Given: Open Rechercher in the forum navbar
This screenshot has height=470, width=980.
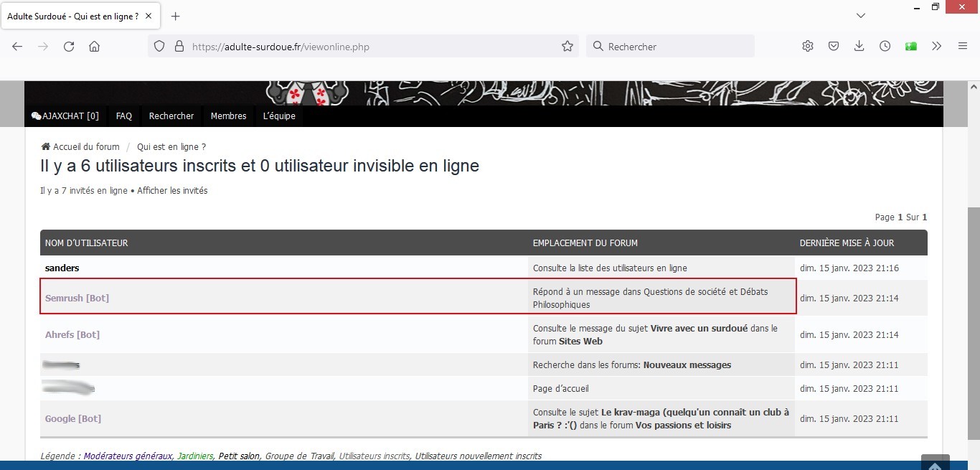Looking at the screenshot, I should (x=171, y=116).
